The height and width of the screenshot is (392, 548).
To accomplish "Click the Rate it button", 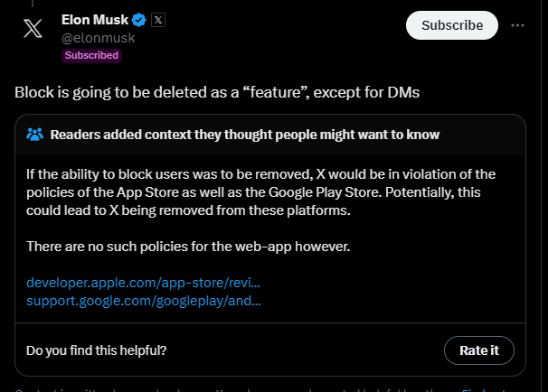I will 479,350.
